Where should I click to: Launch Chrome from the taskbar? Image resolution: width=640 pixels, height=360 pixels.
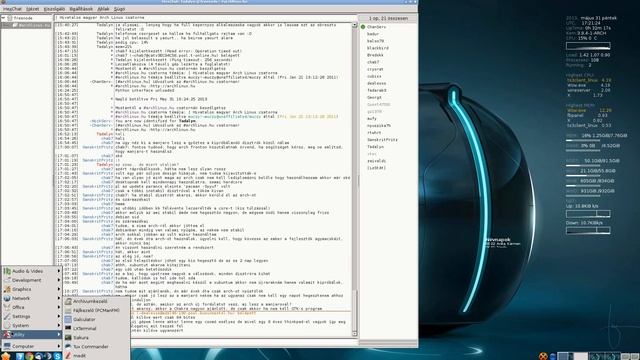tap(29, 356)
